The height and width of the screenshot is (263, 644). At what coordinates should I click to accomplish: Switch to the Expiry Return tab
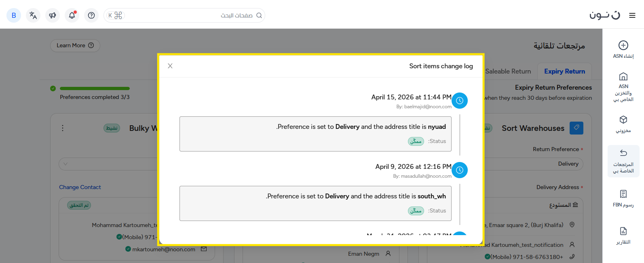pos(564,72)
